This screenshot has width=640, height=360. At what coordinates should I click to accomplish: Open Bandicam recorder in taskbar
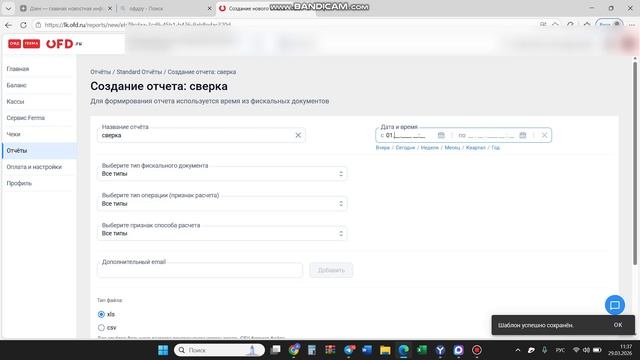point(477,350)
